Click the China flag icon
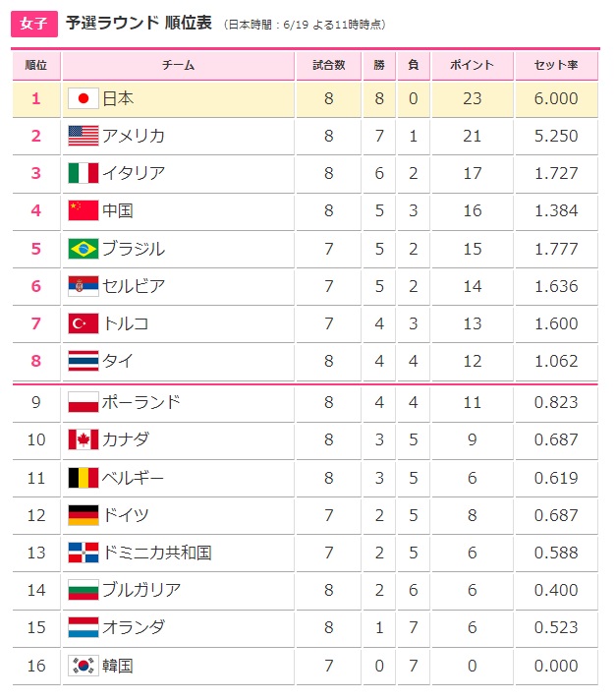 click(84, 210)
